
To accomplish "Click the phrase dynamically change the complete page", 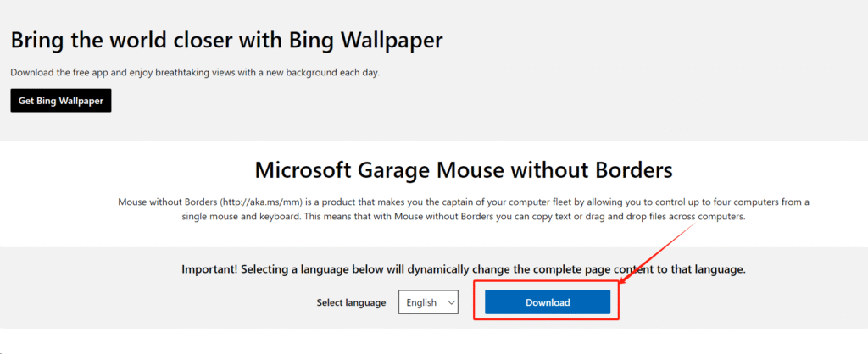I will coord(504,270).
